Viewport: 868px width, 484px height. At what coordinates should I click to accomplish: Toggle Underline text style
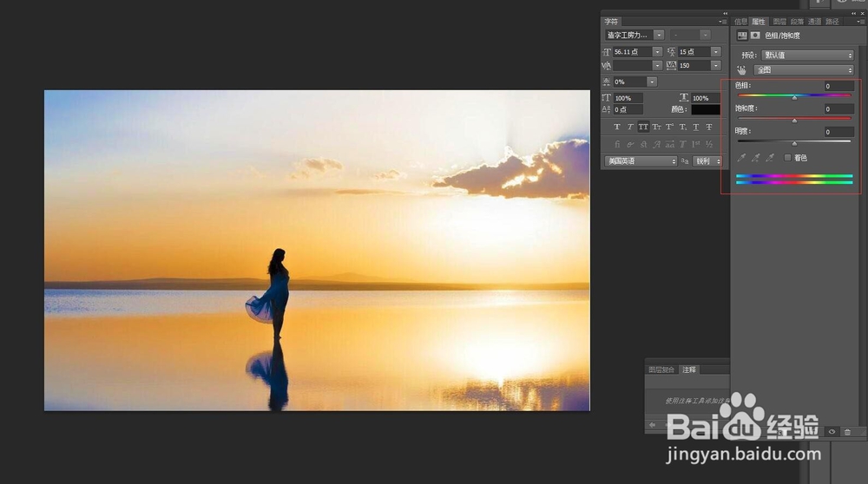point(696,128)
